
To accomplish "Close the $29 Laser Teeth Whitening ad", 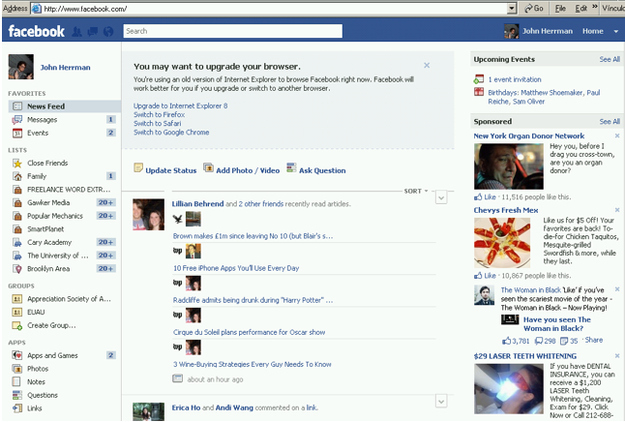I will coord(617,356).
